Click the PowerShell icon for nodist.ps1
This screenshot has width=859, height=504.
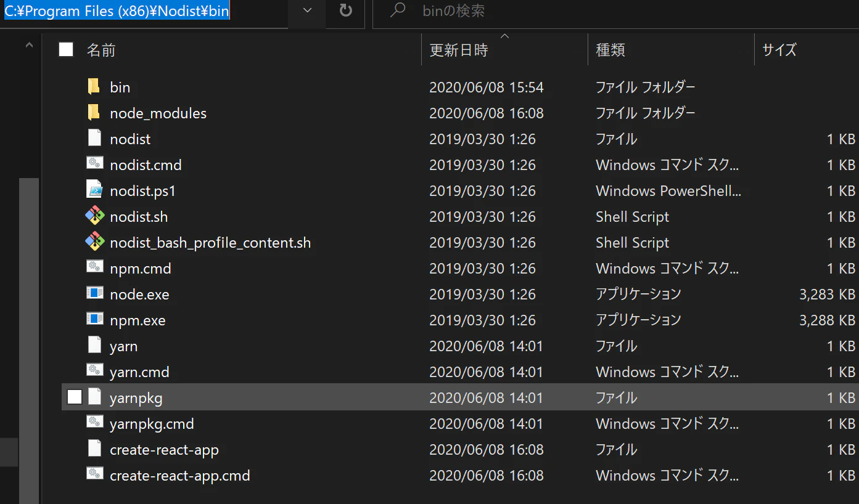(94, 190)
